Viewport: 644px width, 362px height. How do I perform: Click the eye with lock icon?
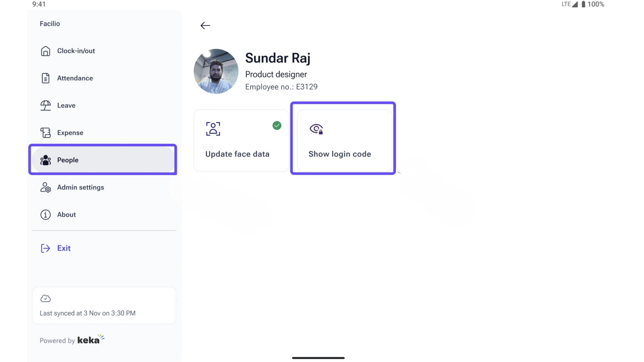pyautogui.click(x=316, y=129)
